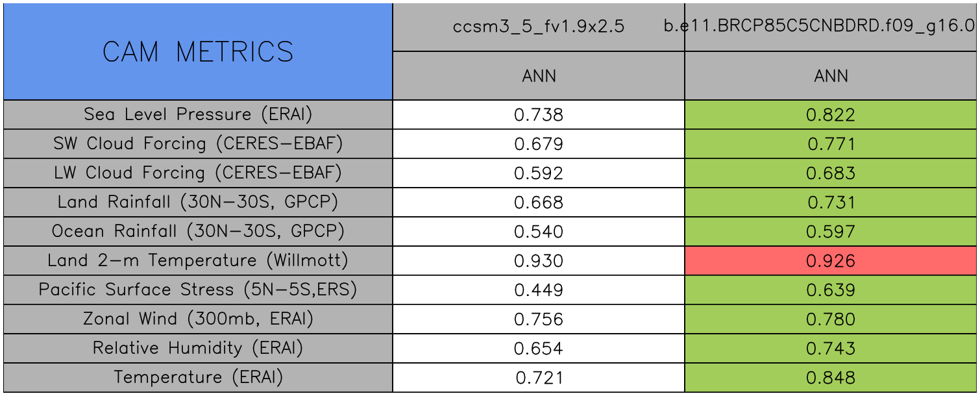The width and height of the screenshot is (980, 396).
Task: Select the green cell with value 0.848
Action: (x=831, y=378)
